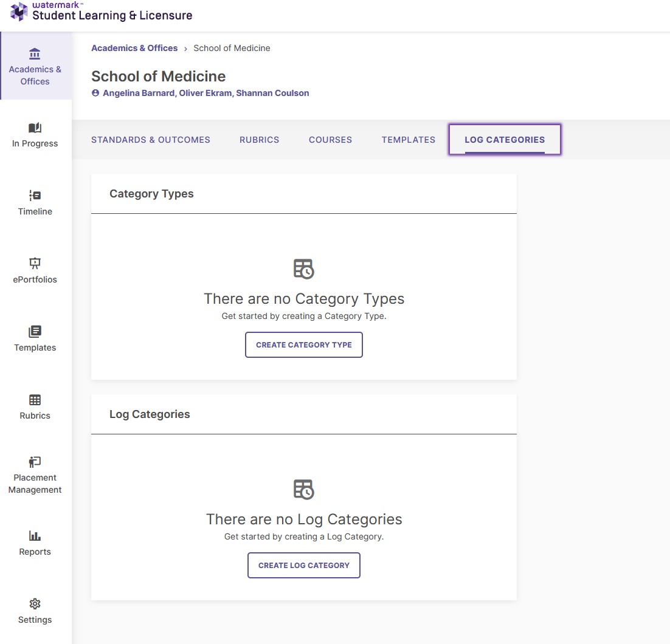Click the contributor name Angelina Barnard

[139, 93]
